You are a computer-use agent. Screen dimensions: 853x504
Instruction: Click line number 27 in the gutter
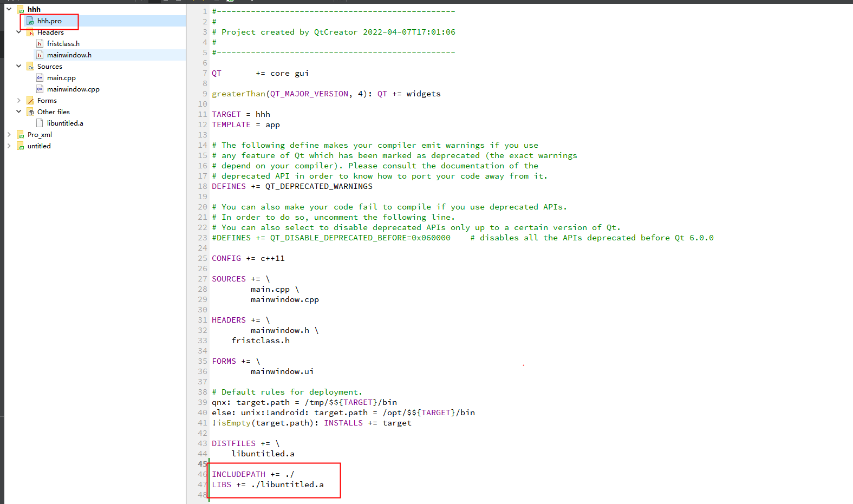pos(203,279)
